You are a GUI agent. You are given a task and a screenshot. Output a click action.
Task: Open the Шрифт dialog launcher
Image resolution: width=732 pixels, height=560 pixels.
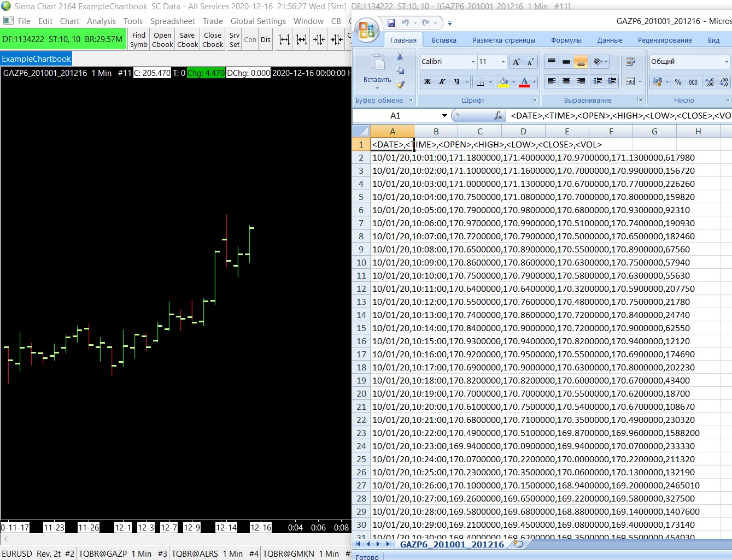[534, 99]
